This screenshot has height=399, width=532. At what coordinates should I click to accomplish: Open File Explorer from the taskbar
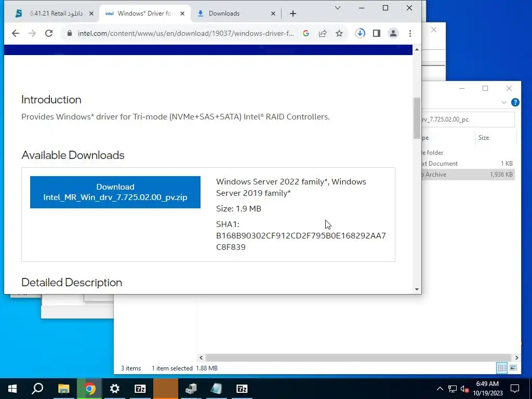[x=63, y=389]
